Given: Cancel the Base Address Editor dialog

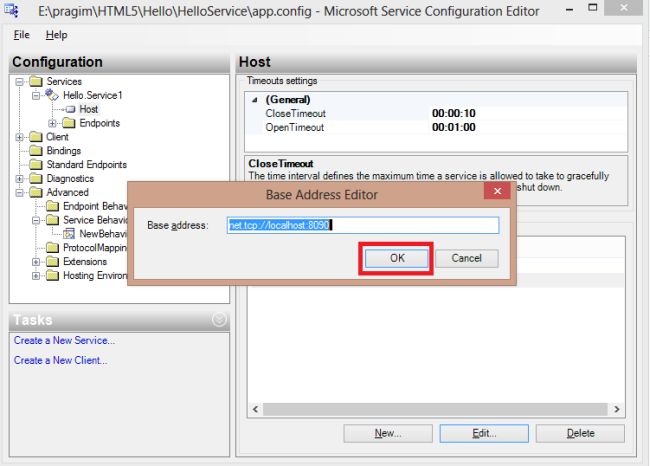Looking at the screenshot, I should pyautogui.click(x=466, y=258).
